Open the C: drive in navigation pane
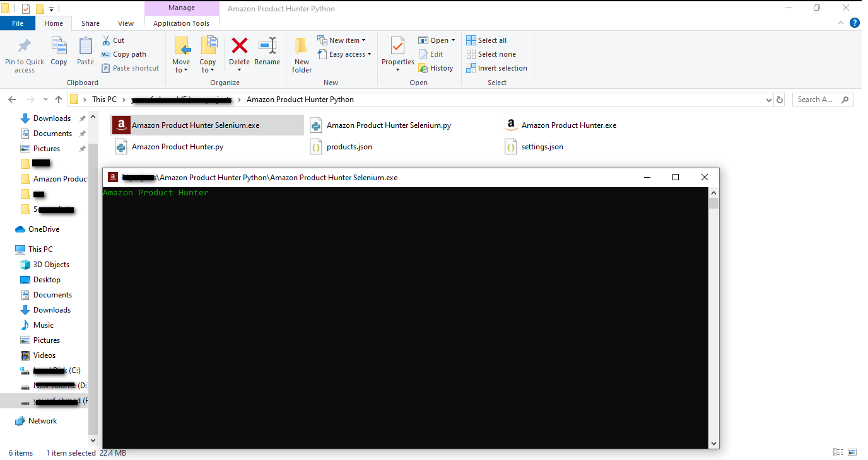 point(50,371)
